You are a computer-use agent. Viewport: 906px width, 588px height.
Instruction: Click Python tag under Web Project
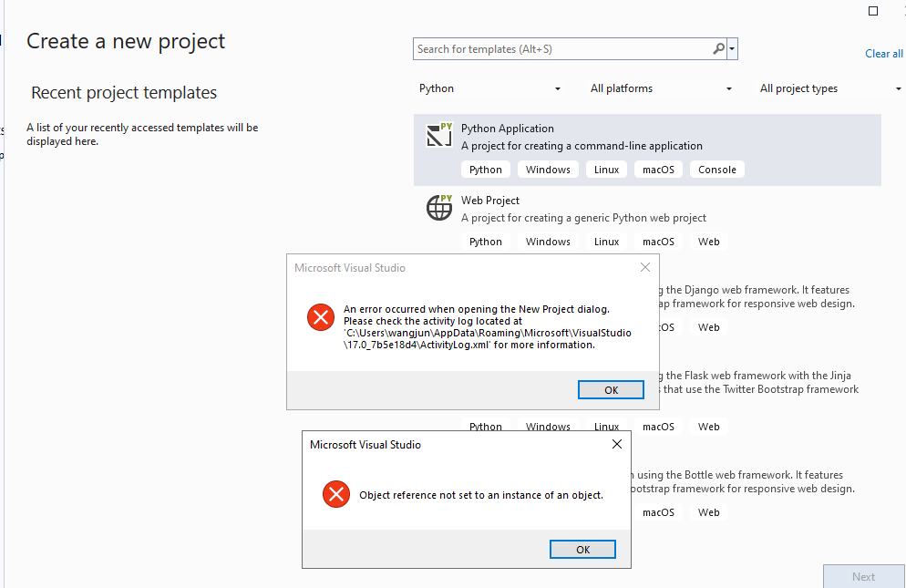(485, 242)
